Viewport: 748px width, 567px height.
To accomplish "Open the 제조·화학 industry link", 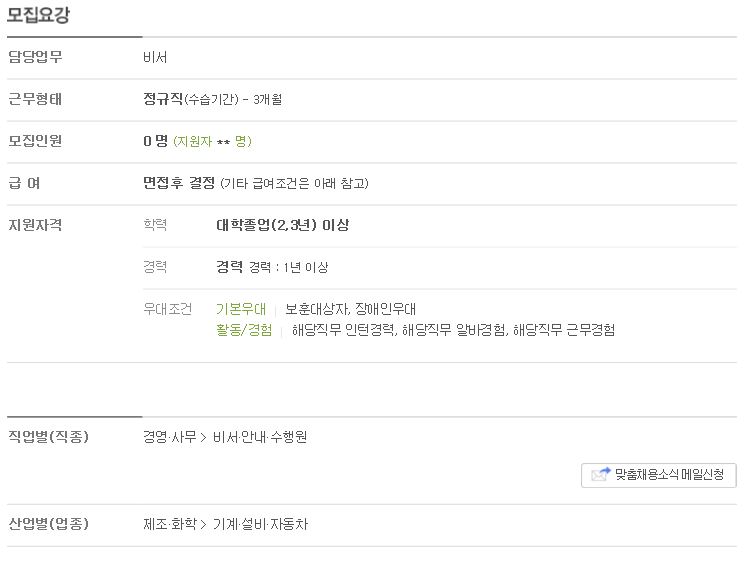I will [x=170, y=524].
